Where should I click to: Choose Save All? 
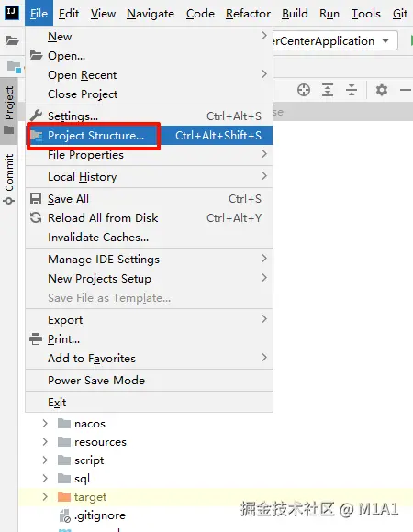point(149,198)
